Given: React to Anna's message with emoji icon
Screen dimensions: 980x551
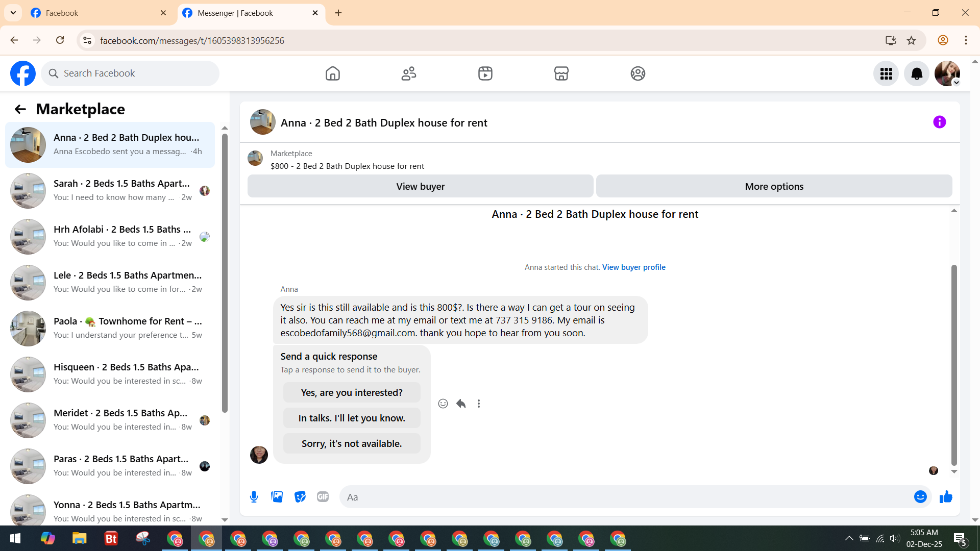Looking at the screenshot, I should [443, 404].
